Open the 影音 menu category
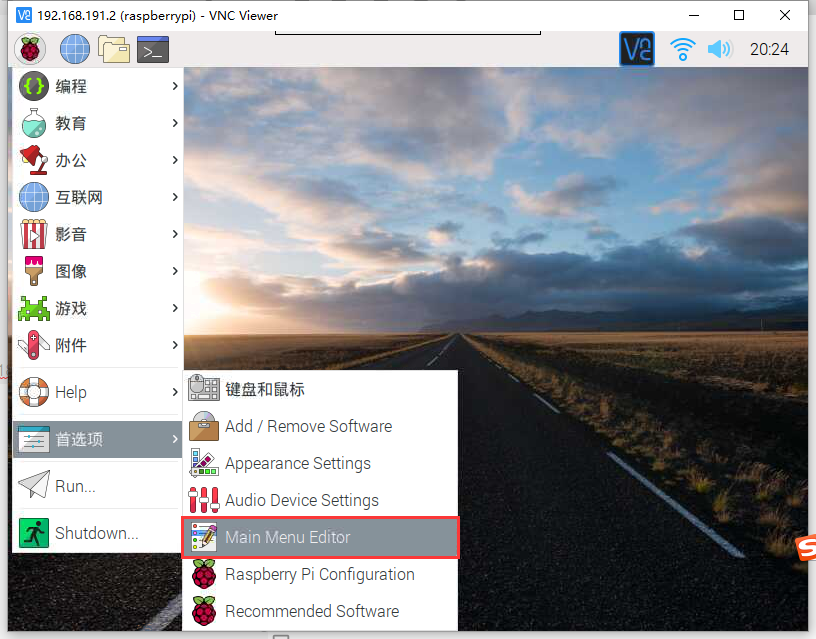Screen dimensions: 816x639 pos(97,234)
